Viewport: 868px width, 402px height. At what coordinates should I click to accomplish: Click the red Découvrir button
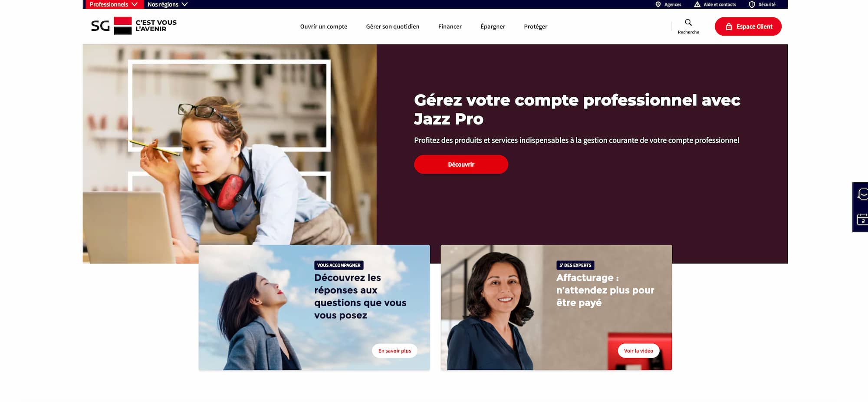point(461,165)
